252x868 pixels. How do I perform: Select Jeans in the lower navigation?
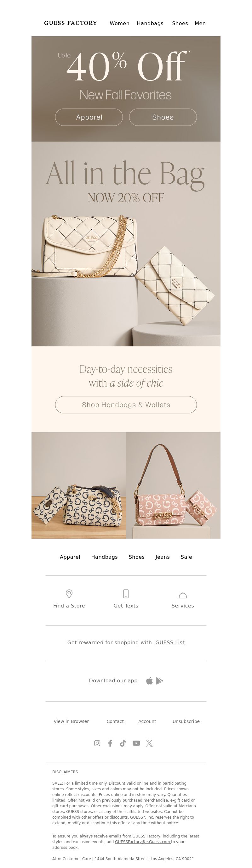click(x=162, y=557)
